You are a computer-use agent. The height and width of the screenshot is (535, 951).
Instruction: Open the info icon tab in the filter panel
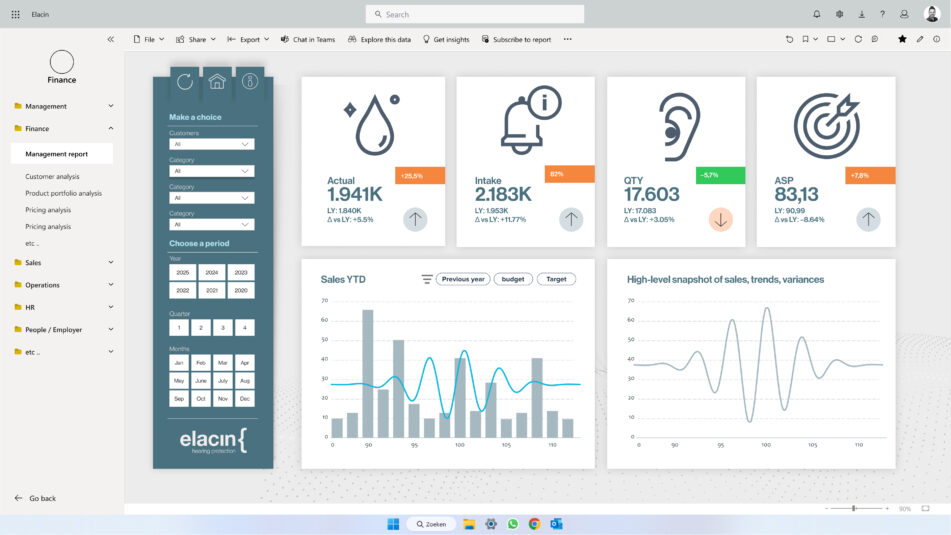tap(249, 82)
